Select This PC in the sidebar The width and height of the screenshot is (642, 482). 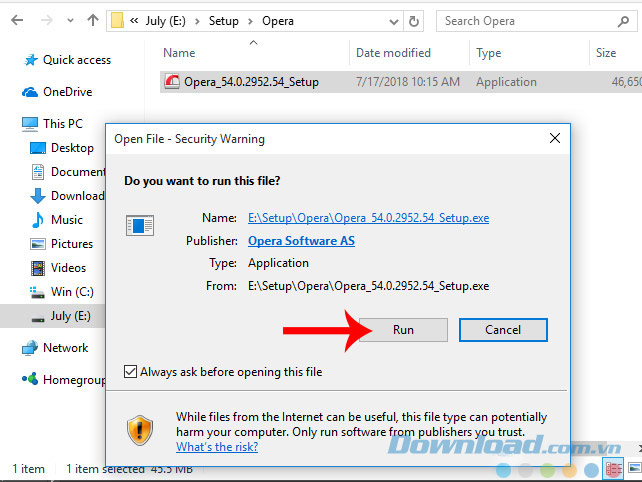(x=63, y=124)
